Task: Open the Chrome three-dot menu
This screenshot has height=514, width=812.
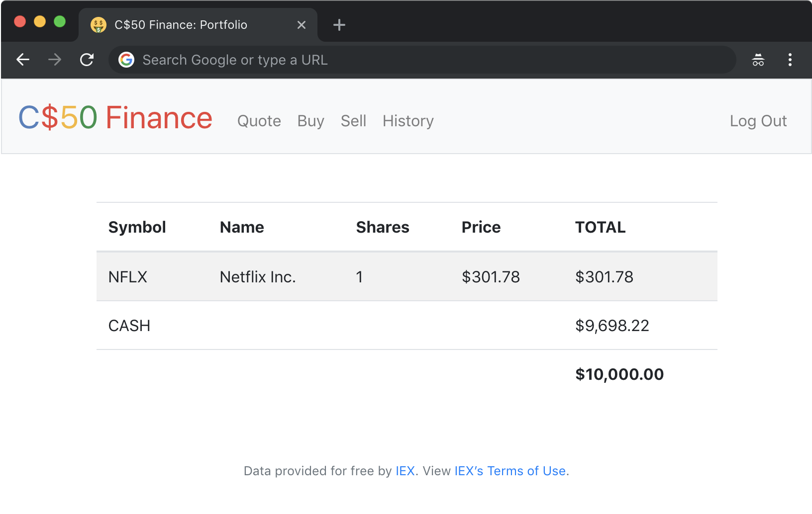Action: pos(790,60)
